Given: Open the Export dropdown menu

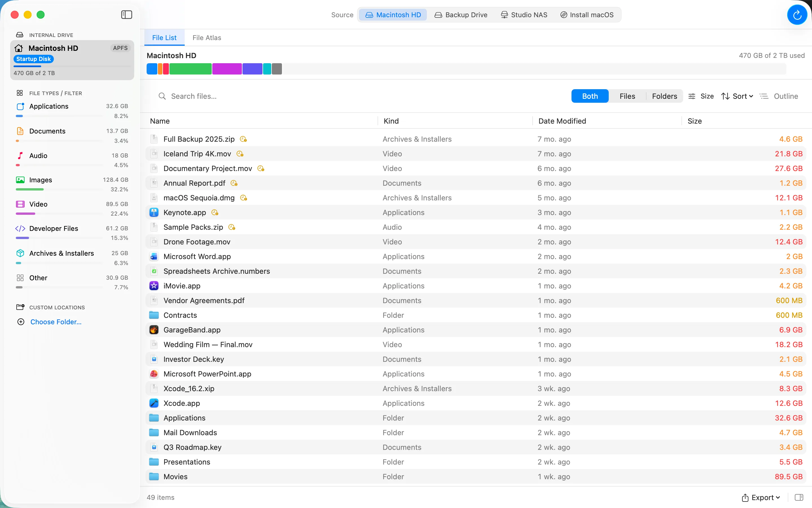Looking at the screenshot, I should tap(761, 497).
